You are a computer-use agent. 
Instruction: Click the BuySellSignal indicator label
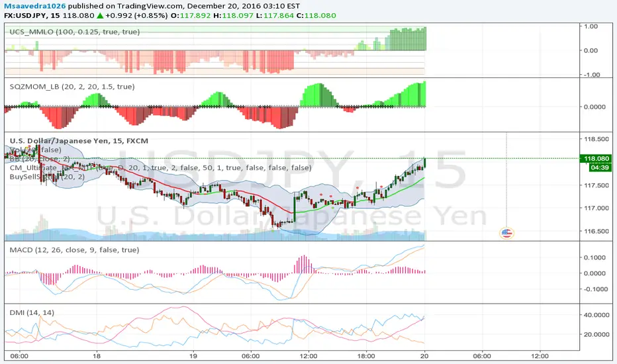47,177
